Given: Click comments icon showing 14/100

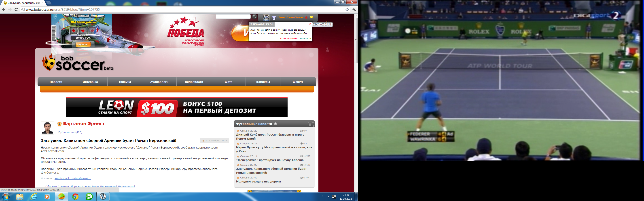Looking at the screenshot, I should (x=301, y=165).
